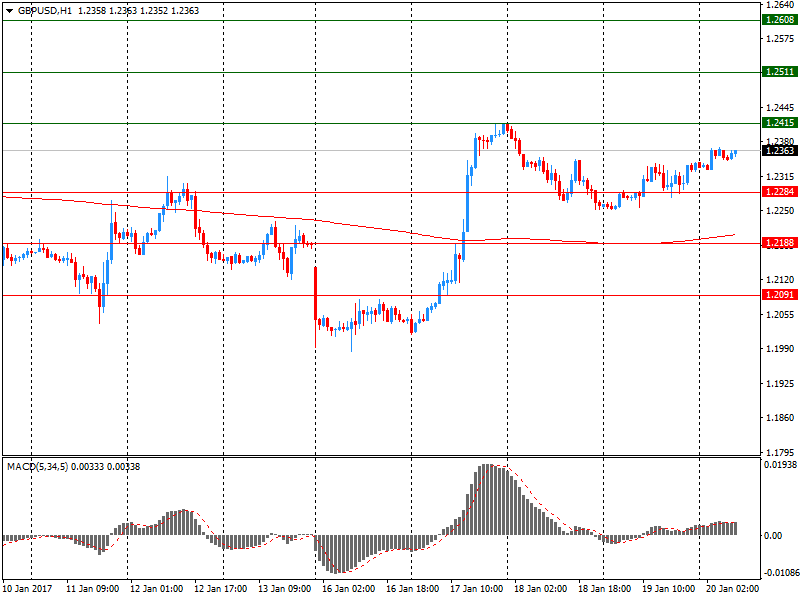This screenshot has height=600, width=800.
Task: Click the 1.2575 price scale value
Action: click(x=780, y=39)
